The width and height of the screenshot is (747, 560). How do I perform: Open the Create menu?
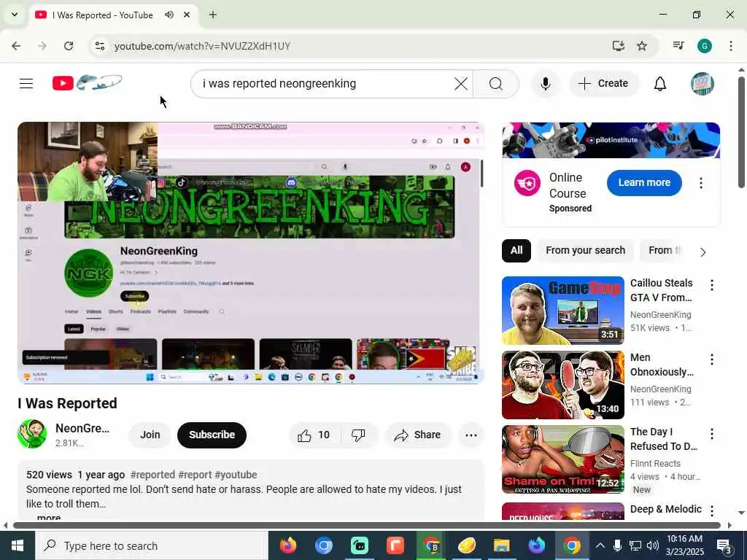pyautogui.click(x=603, y=83)
